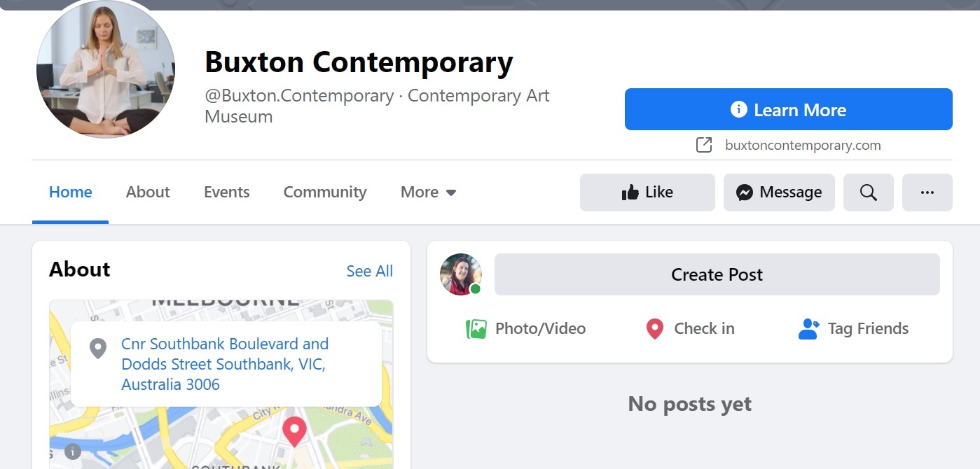Screen dimensions: 980x469
Task: Expand the More dropdown tab
Action: coord(428,192)
